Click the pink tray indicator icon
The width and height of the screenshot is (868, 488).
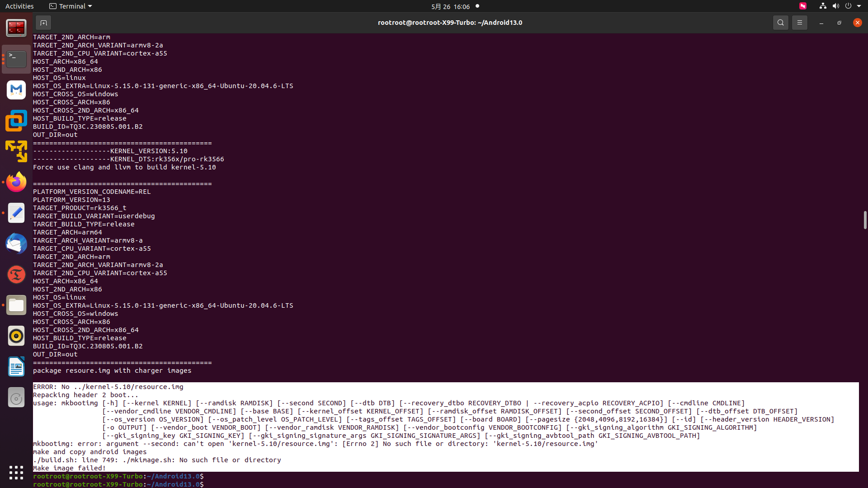(x=802, y=6)
